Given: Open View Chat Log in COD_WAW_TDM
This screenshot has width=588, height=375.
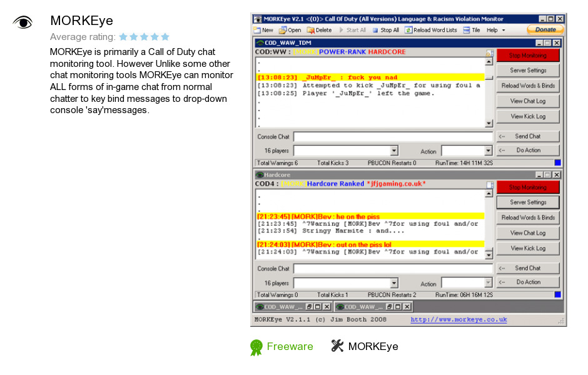Looking at the screenshot, I should pyautogui.click(x=527, y=101).
